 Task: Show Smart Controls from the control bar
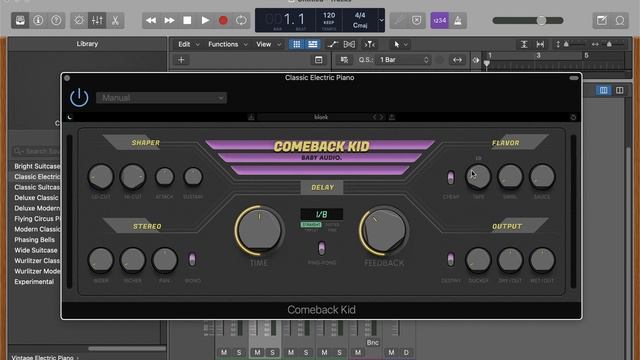[x=79, y=20]
